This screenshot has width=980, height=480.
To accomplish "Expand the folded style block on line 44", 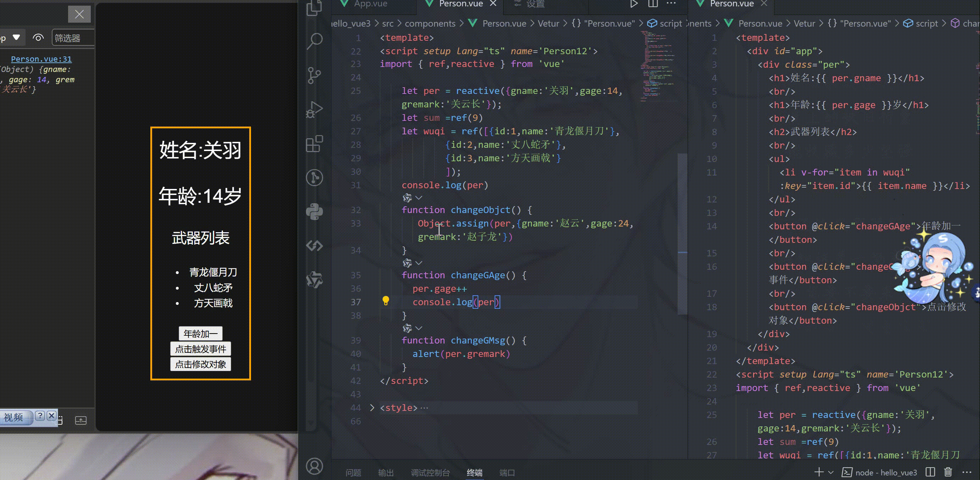I will coord(372,407).
